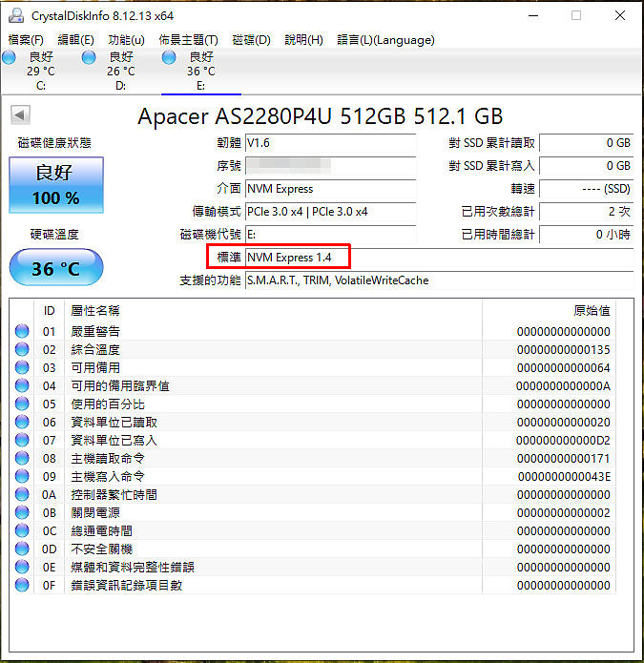Click the 傳輸模式 field PCIe 3.0 x4
644x663 pixels.
click(x=331, y=212)
